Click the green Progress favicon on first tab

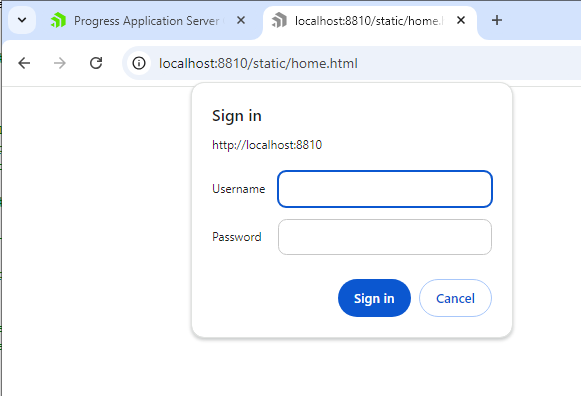58,20
